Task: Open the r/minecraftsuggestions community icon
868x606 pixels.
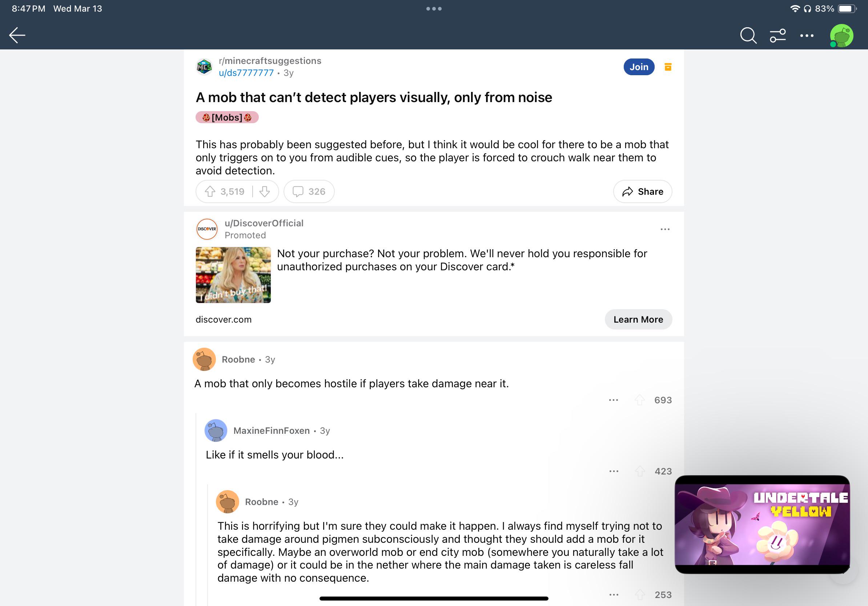Action: pyautogui.click(x=205, y=67)
